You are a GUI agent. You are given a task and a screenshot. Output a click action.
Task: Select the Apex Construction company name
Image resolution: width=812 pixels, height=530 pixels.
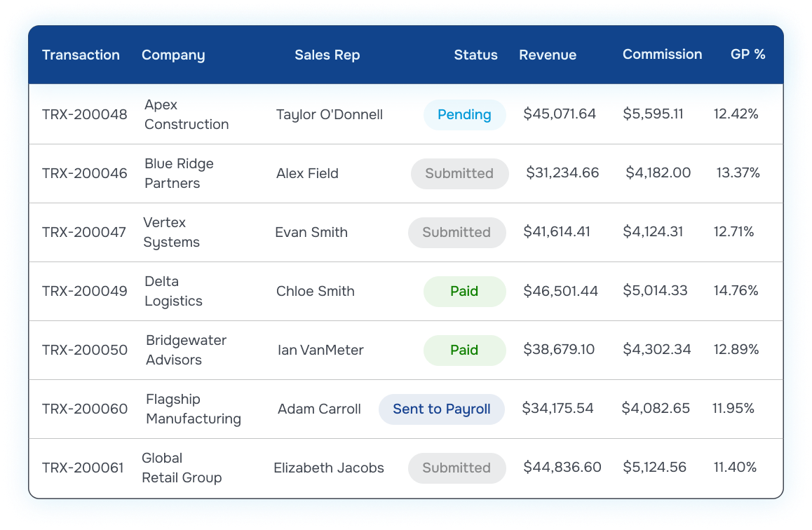[187, 114]
